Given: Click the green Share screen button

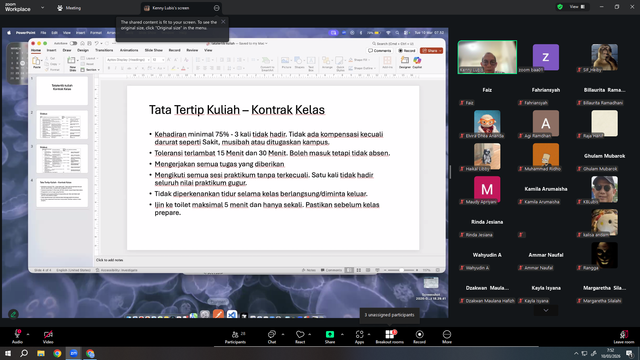Looking at the screenshot, I should [330, 337].
